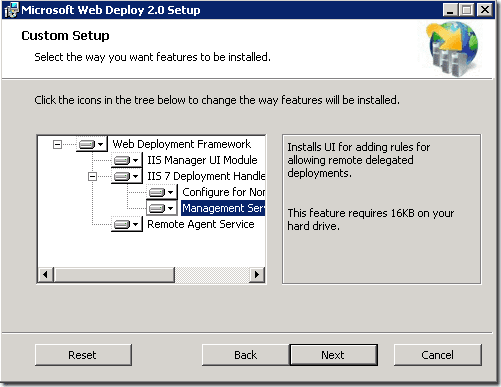Select IIS Manager UI Module item
Image resolution: width=501 pixels, height=387 pixels.
click(202, 160)
